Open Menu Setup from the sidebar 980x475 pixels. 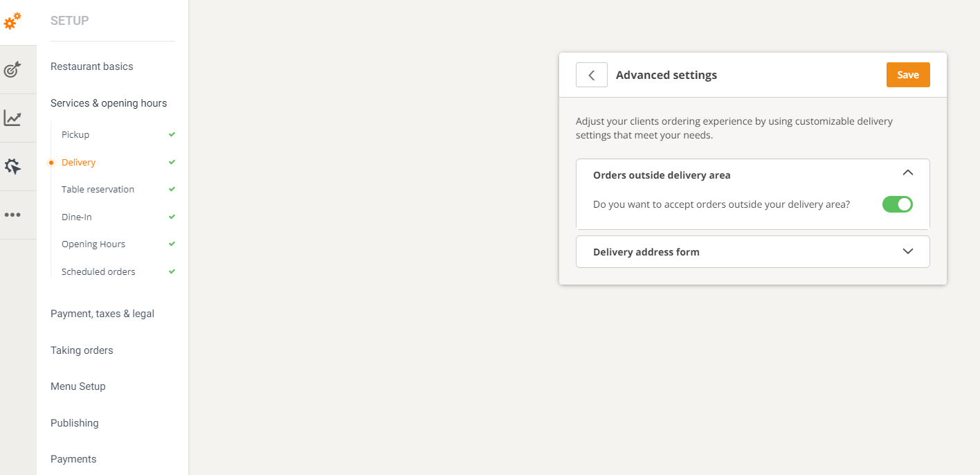78,386
